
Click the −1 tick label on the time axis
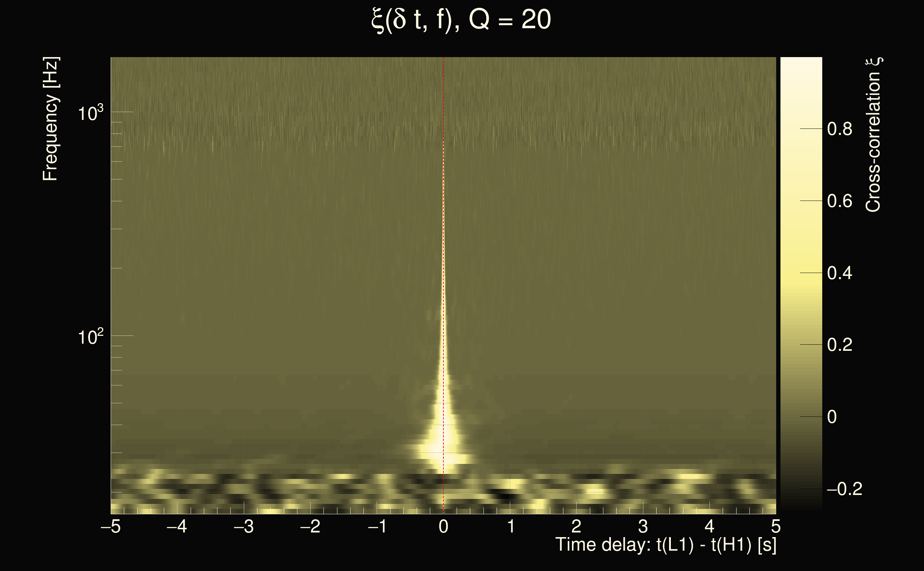(x=377, y=526)
